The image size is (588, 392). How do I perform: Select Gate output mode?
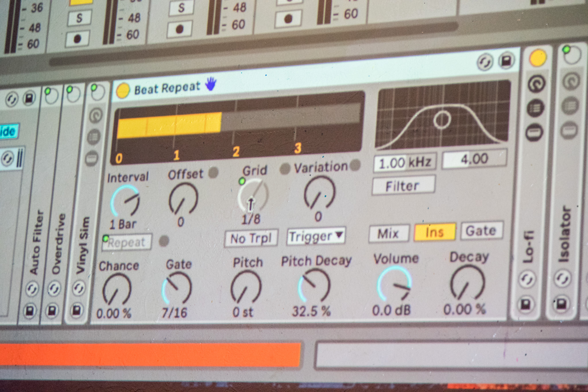(482, 230)
